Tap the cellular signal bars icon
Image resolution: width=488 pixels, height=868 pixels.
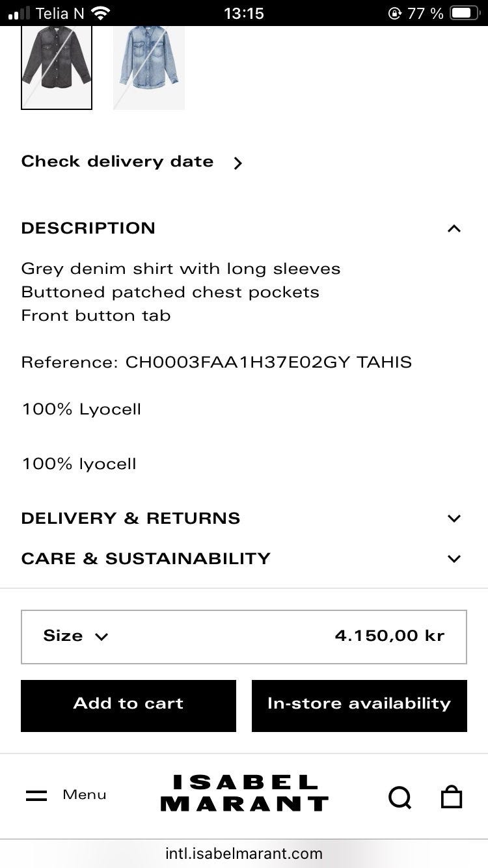pyautogui.click(x=19, y=13)
